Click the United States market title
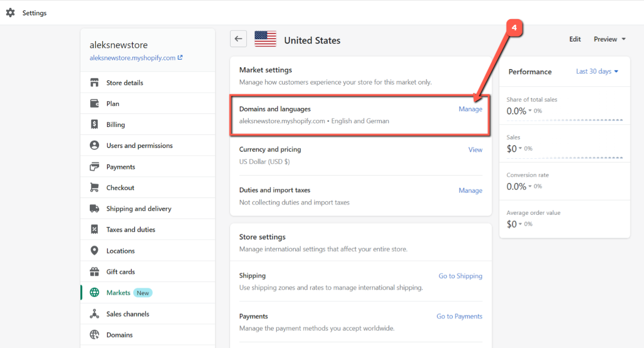The image size is (644, 348). coord(312,41)
